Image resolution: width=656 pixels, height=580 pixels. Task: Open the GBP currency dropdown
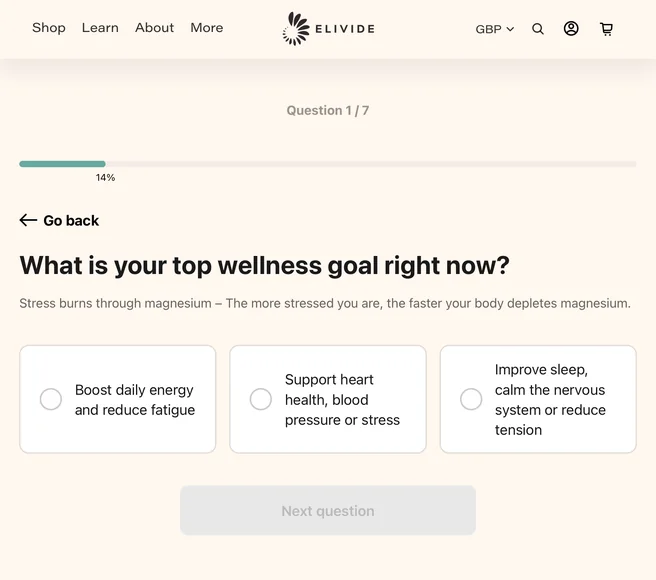(x=495, y=29)
